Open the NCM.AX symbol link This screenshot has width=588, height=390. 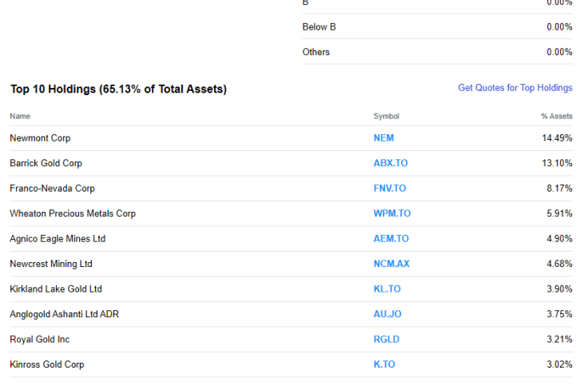point(391,264)
